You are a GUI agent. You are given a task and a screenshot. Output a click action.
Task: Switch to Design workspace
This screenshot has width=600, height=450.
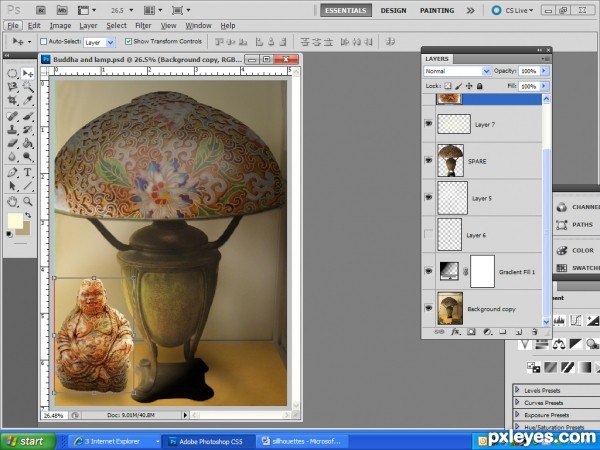[393, 10]
